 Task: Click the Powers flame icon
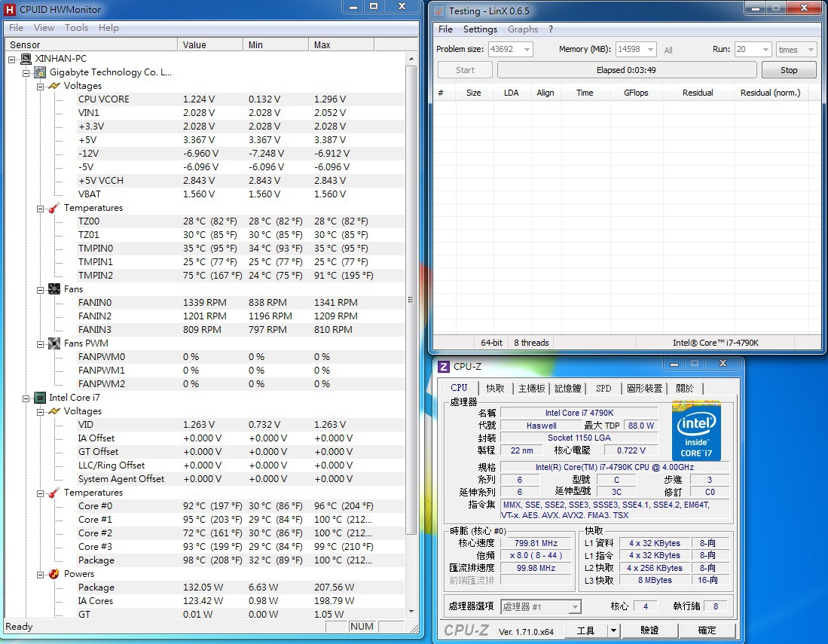[53, 574]
